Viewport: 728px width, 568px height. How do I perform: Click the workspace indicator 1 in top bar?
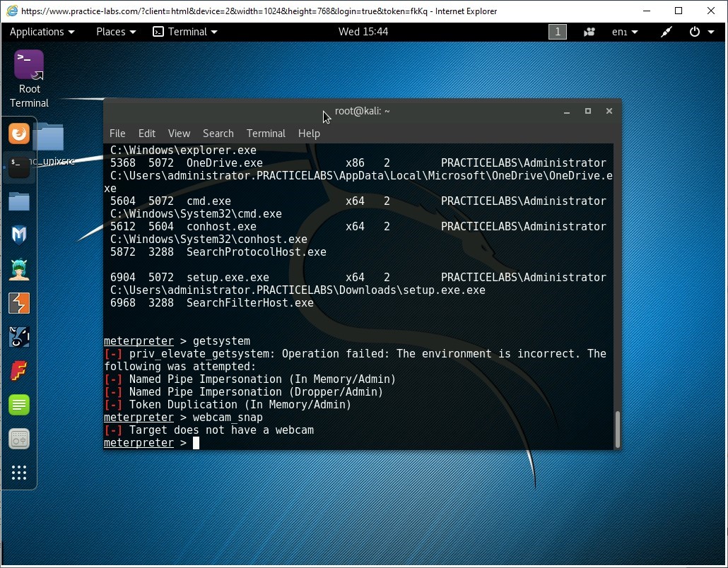pyautogui.click(x=558, y=32)
